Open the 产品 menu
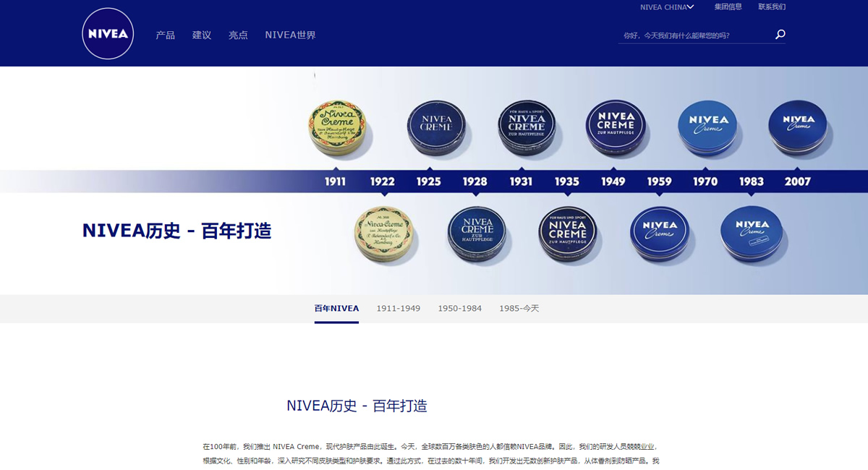This screenshot has height=470, width=868. pyautogui.click(x=166, y=35)
